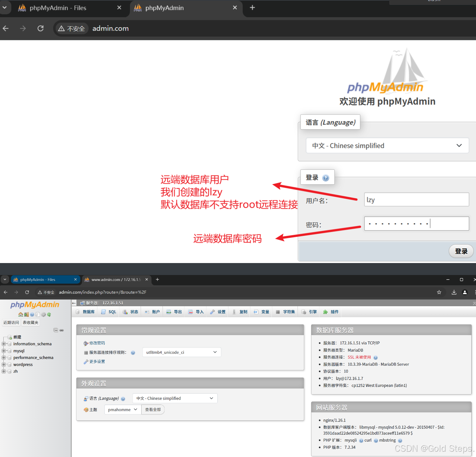Open the 变量 tab
Image resolution: width=476 pixels, height=457 pixels.
262,312
